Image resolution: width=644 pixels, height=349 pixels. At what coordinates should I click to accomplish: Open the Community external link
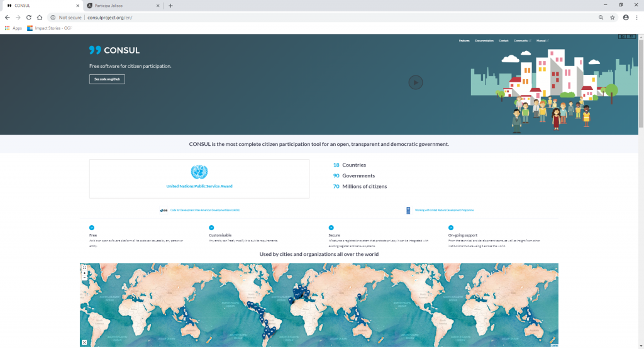pyautogui.click(x=523, y=41)
